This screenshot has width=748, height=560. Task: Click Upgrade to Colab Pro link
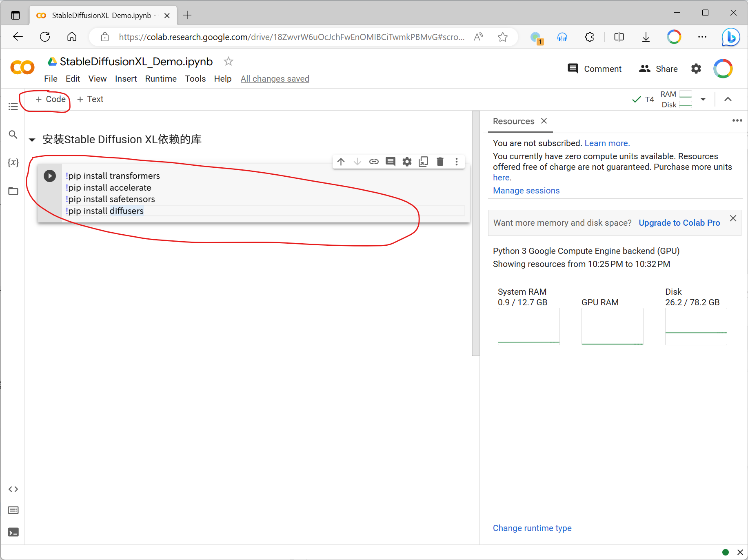pos(679,223)
